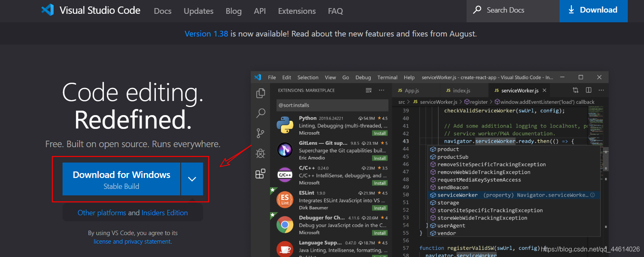Image resolution: width=644 pixels, height=257 pixels.
Task: Open the Other platforms link
Action: (x=102, y=213)
